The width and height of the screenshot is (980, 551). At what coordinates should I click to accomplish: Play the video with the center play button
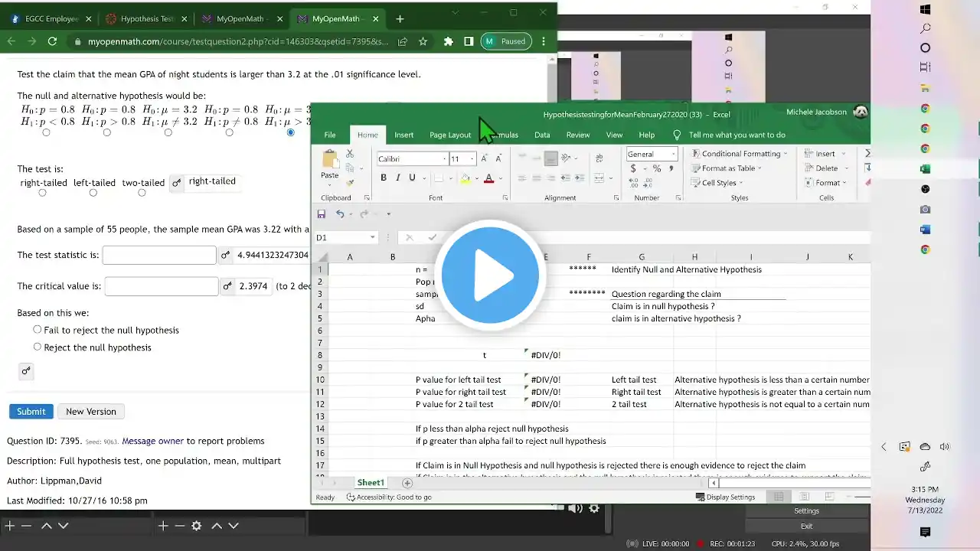(490, 275)
